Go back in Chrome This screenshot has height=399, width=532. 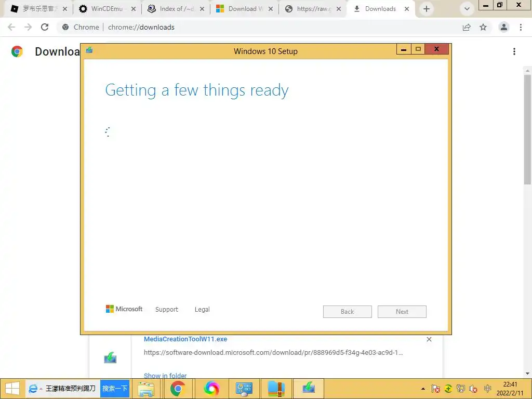tap(11, 27)
